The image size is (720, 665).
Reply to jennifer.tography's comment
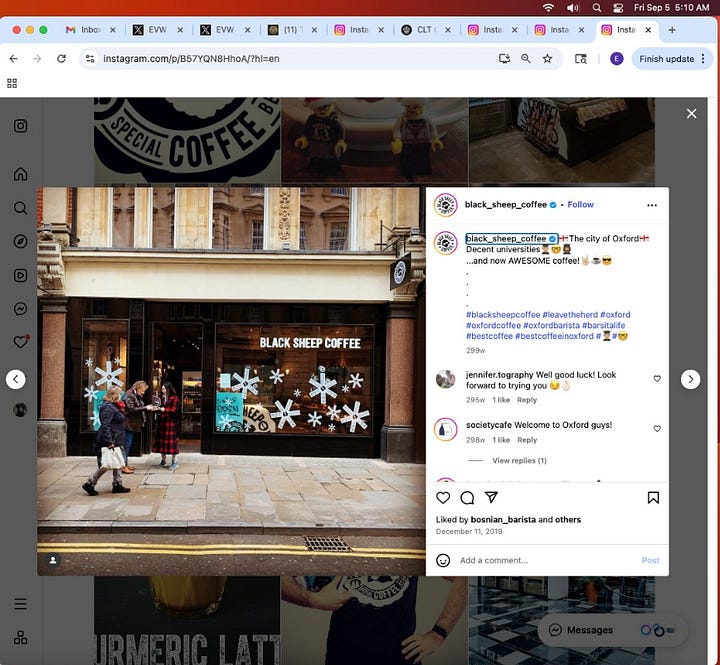click(527, 400)
